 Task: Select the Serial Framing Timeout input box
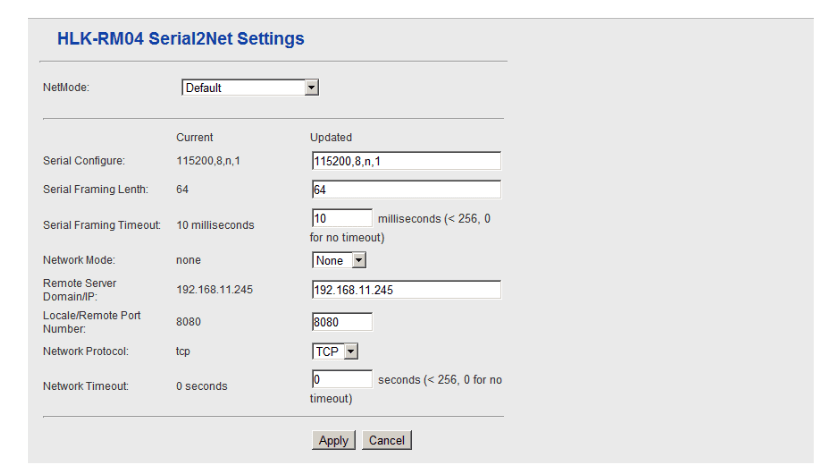(x=342, y=218)
